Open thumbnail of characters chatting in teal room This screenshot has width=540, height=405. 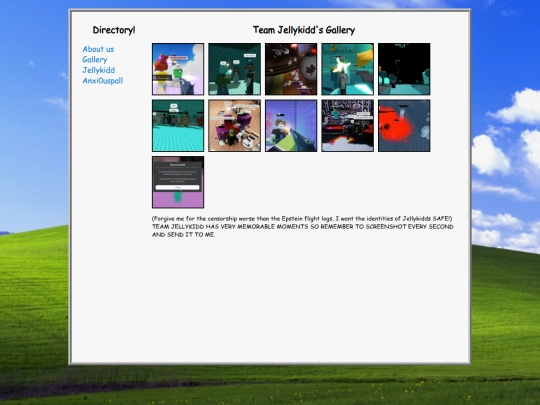pos(235,69)
